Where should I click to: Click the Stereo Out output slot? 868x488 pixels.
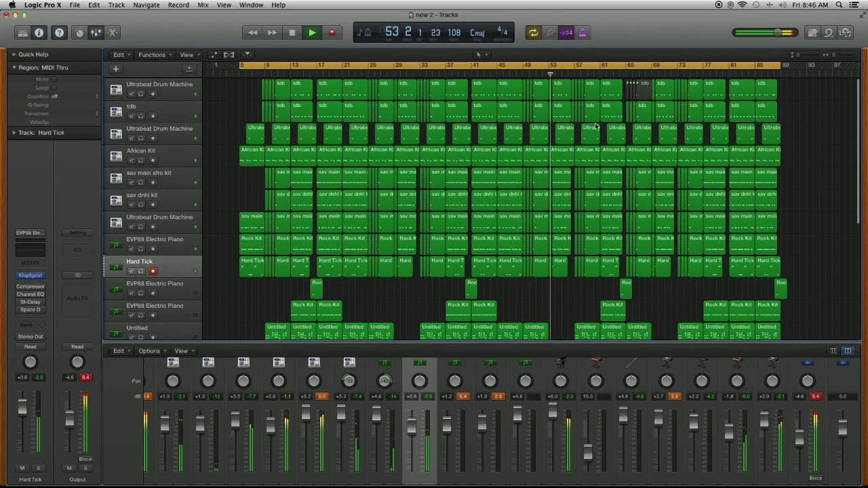pos(30,337)
